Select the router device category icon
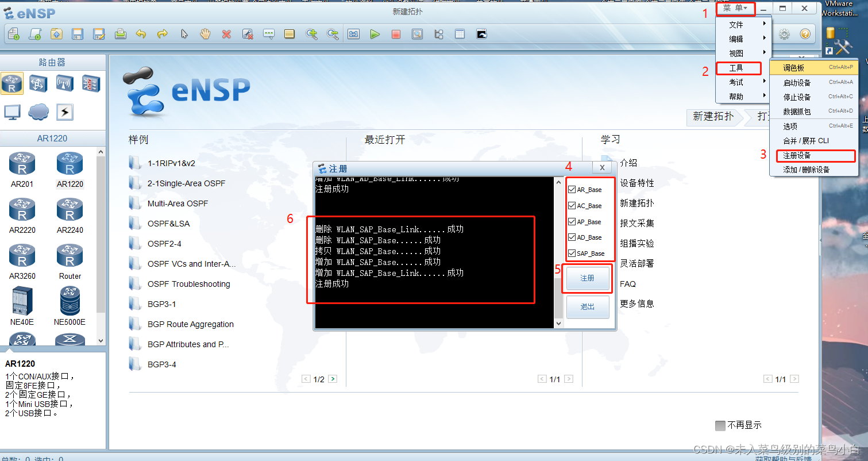 tap(12, 83)
